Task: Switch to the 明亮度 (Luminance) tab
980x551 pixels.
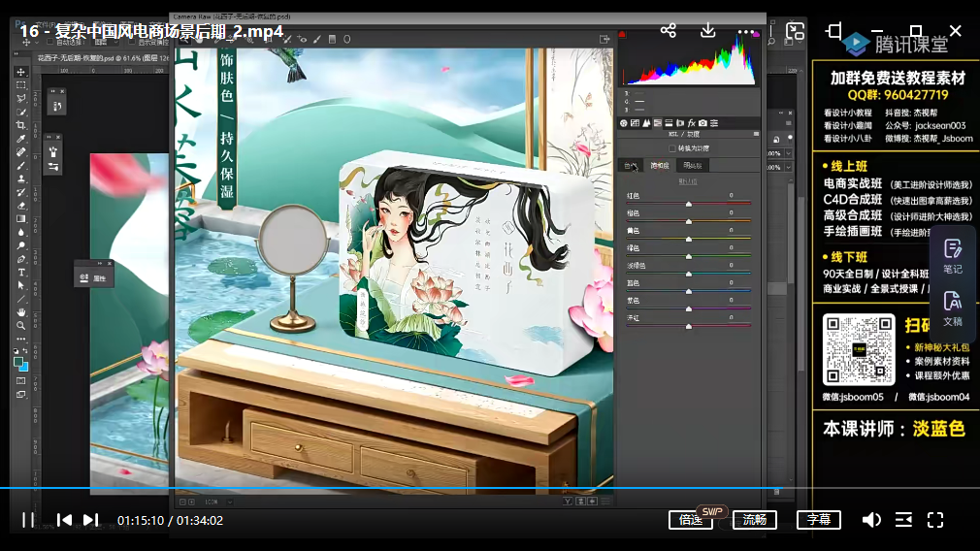Action: pos(693,166)
